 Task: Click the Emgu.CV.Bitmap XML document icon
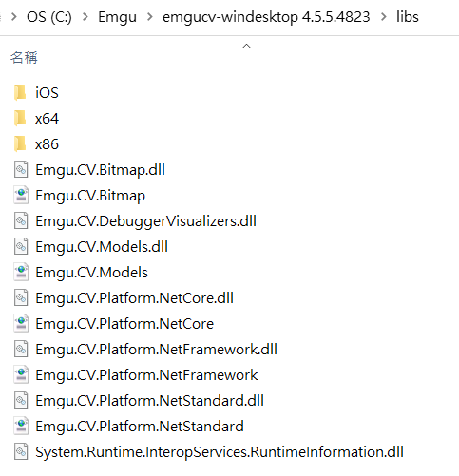(x=21, y=195)
